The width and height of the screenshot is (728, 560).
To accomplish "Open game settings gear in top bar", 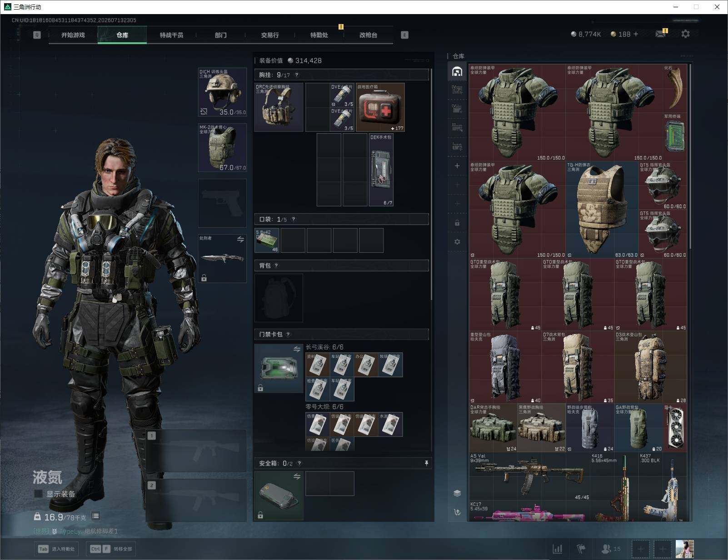I will tap(685, 34).
